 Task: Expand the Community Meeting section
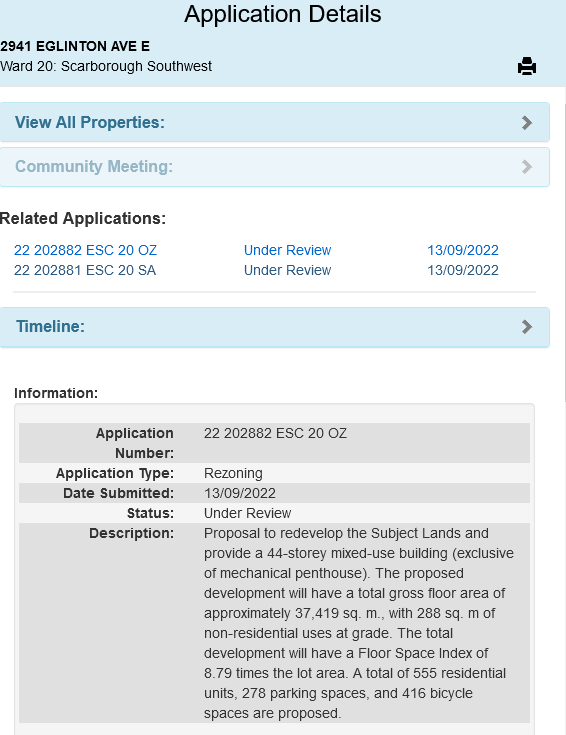coord(275,167)
